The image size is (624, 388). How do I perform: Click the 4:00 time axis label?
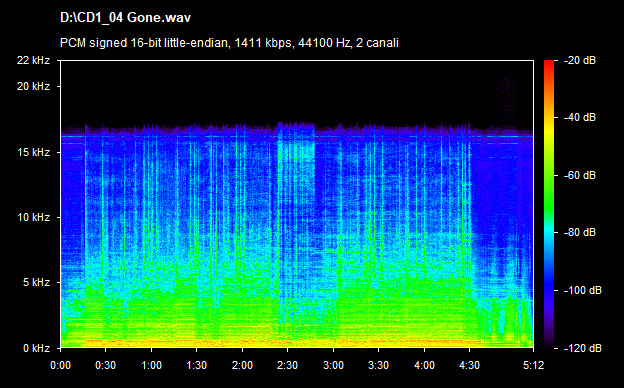(x=424, y=365)
